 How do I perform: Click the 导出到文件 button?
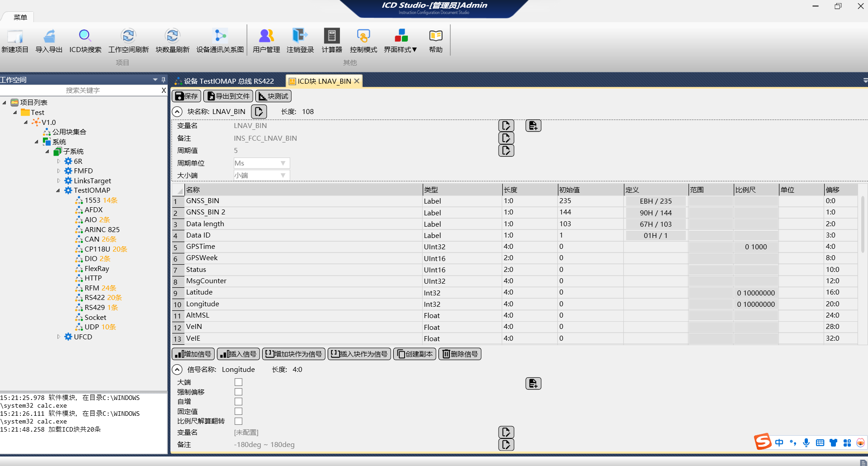click(x=228, y=96)
